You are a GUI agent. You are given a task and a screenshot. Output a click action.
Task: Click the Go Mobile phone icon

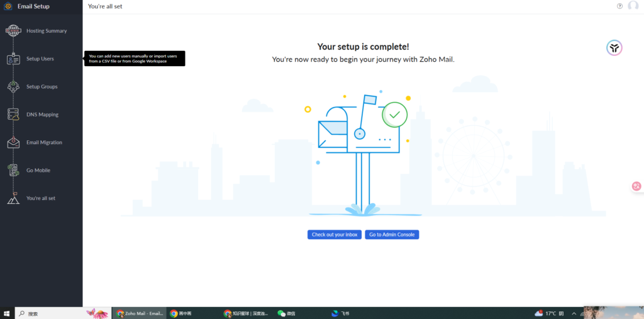pos(14,170)
